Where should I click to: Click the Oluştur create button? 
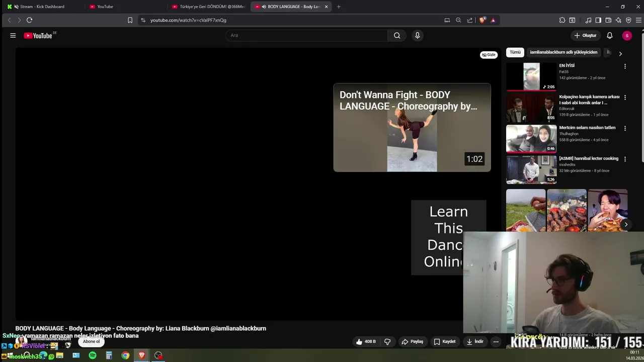[x=586, y=35]
